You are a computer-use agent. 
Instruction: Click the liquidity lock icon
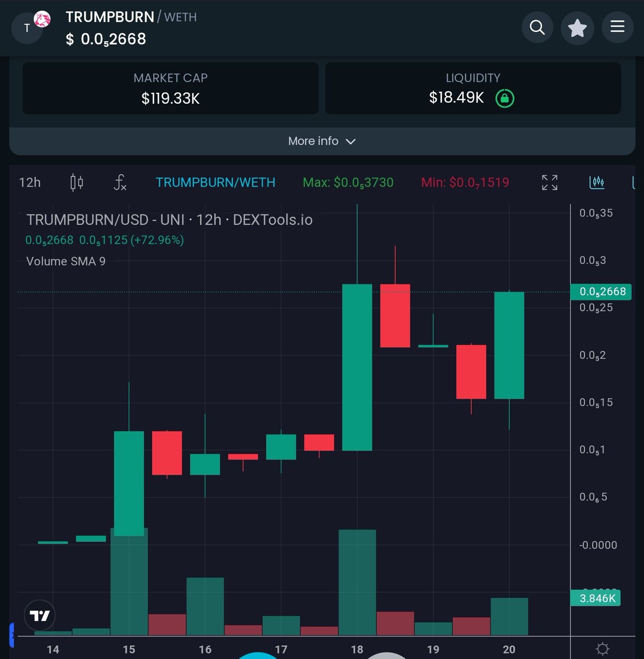(505, 98)
